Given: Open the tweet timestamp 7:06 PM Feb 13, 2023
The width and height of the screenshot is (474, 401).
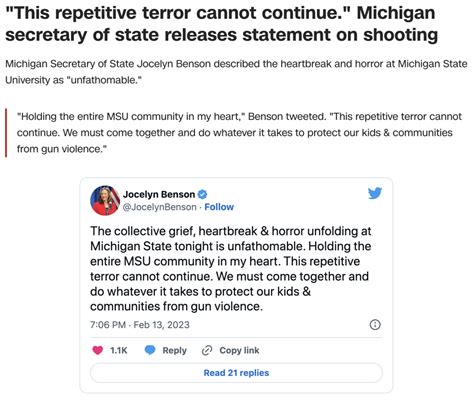Looking at the screenshot, I should (140, 325).
